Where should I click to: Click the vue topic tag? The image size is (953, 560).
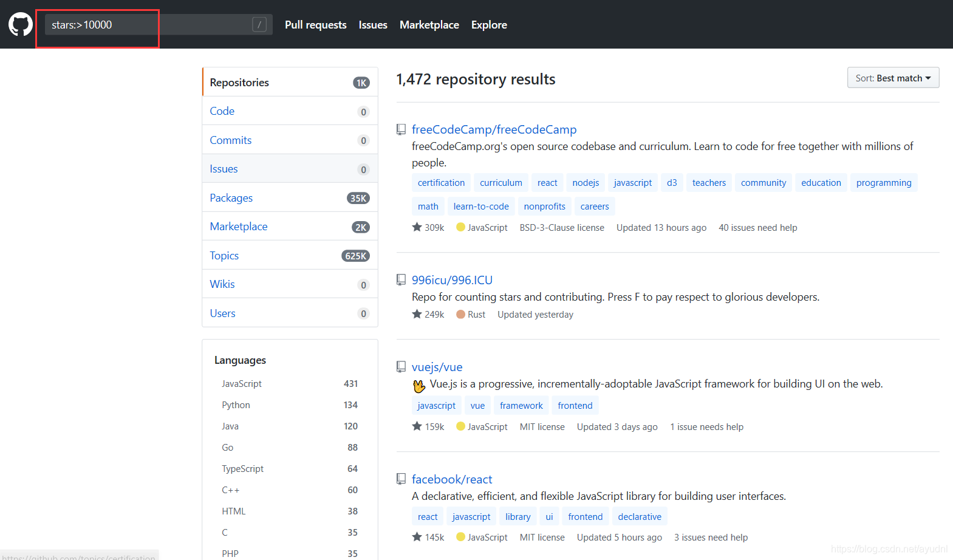point(477,406)
